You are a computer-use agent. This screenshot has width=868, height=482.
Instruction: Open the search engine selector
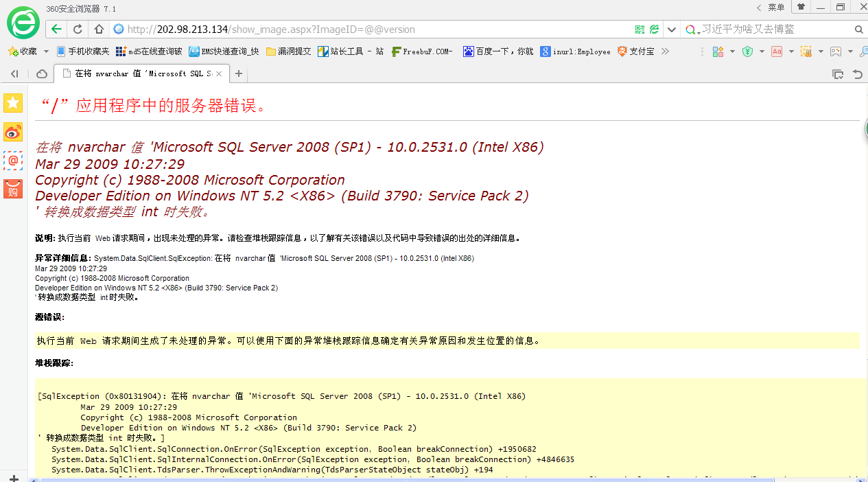click(x=692, y=30)
